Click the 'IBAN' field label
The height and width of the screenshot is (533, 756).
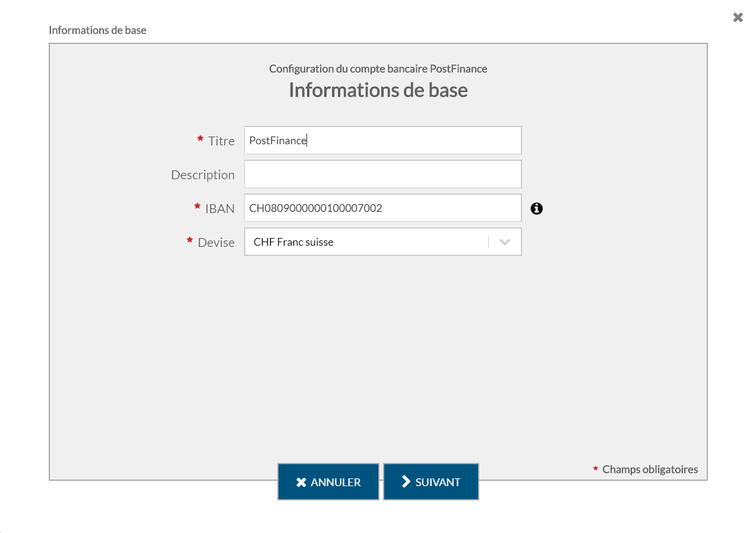pyautogui.click(x=220, y=209)
